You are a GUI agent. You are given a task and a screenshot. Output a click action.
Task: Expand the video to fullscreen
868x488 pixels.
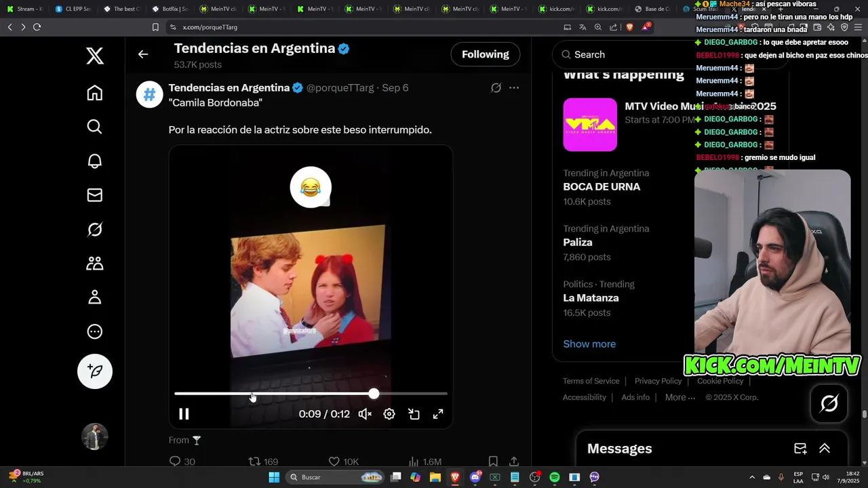point(438,414)
